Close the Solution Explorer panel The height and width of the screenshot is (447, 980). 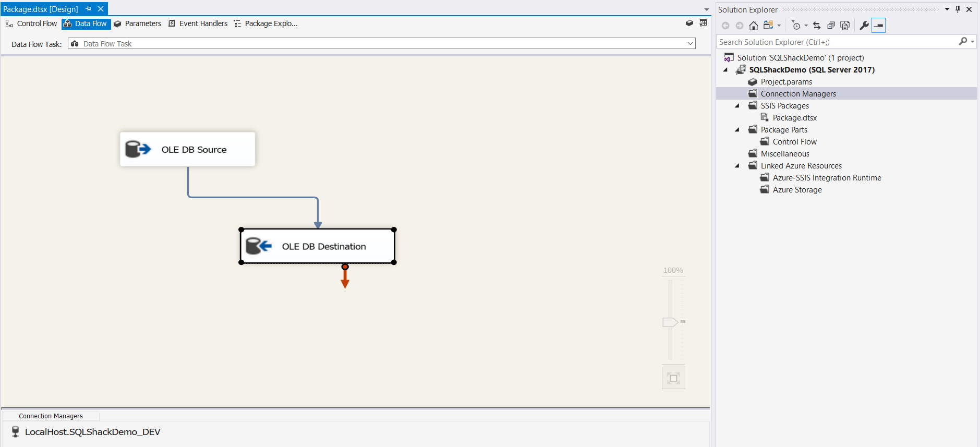[x=969, y=9]
